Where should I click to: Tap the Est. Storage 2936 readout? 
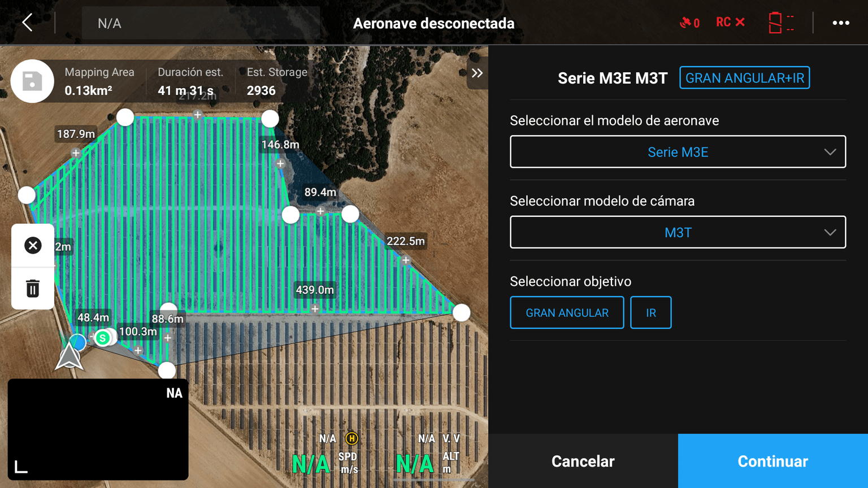click(x=277, y=81)
